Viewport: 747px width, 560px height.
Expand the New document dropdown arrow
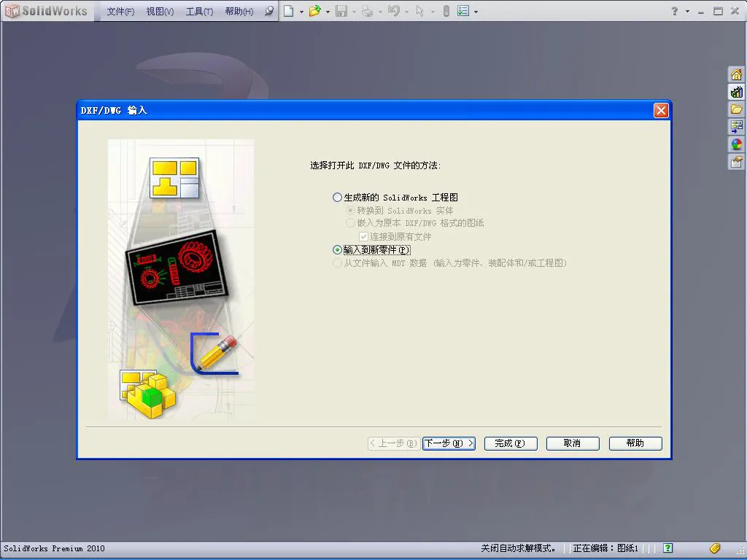pos(301,12)
